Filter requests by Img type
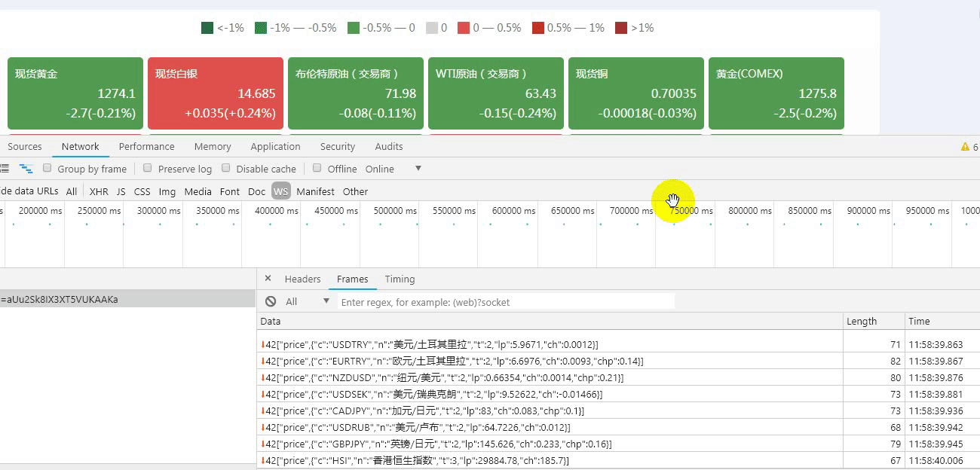The height and width of the screenshot is (470, 980). (167, 191)
